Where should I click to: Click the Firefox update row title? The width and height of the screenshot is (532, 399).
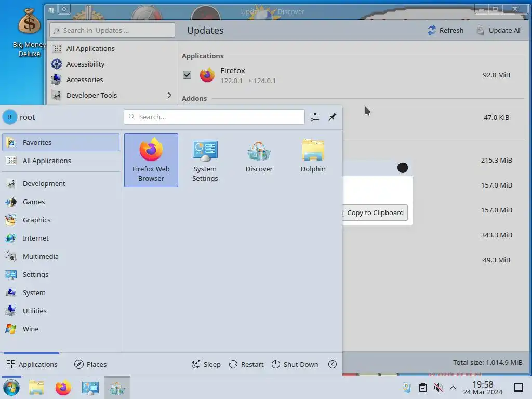232,71
